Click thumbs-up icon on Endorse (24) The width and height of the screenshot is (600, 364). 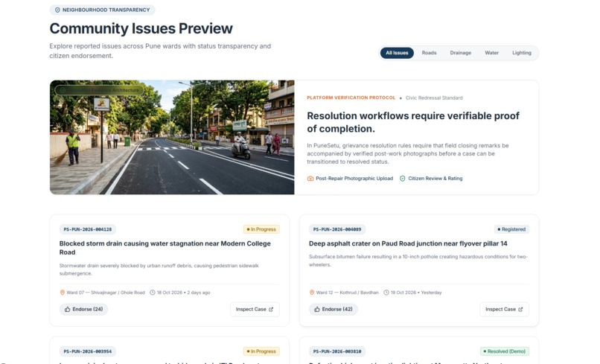67,309
